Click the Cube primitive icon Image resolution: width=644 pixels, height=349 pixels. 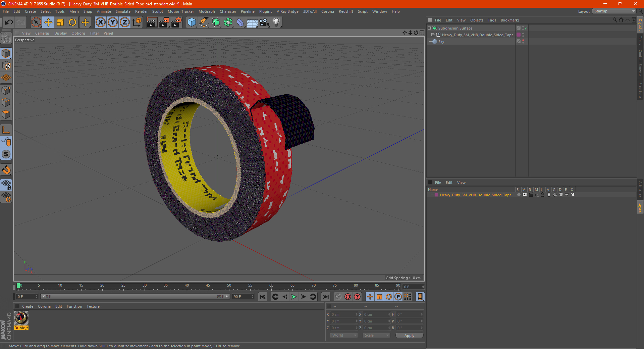click(x=192, y=22)
